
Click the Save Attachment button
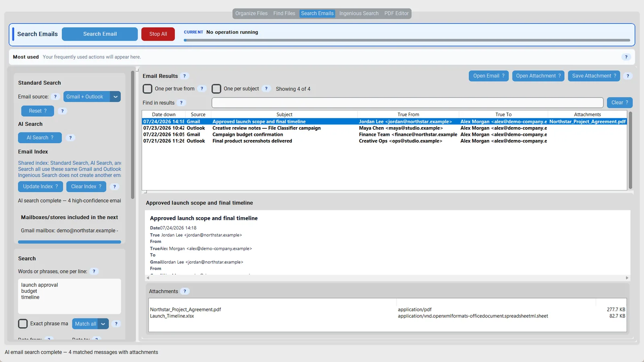point(594,76)
